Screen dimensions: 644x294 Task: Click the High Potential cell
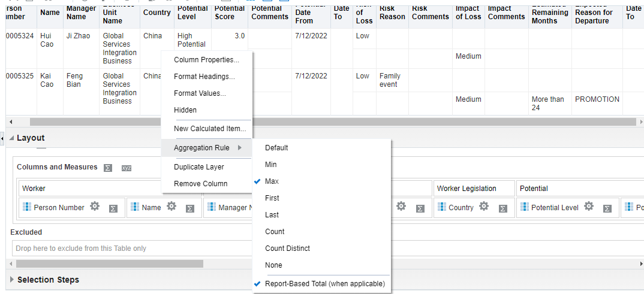click(191, 40)
